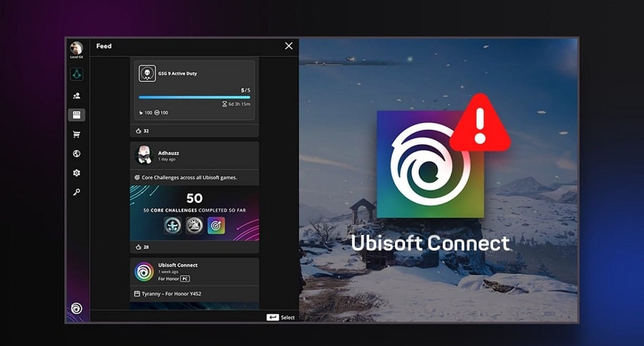Click the Ubisoft swirl logo at sidebar bottom
Screen dimensions: 644x346
tap(77, 308)
